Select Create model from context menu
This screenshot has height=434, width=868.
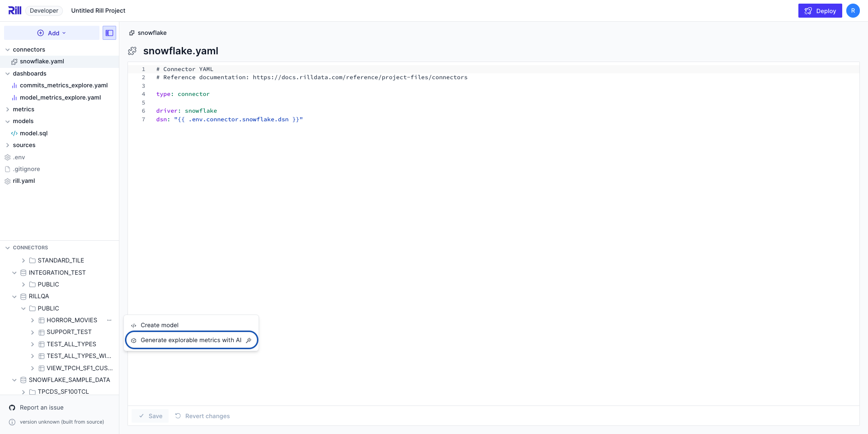[x=160, y=325]
